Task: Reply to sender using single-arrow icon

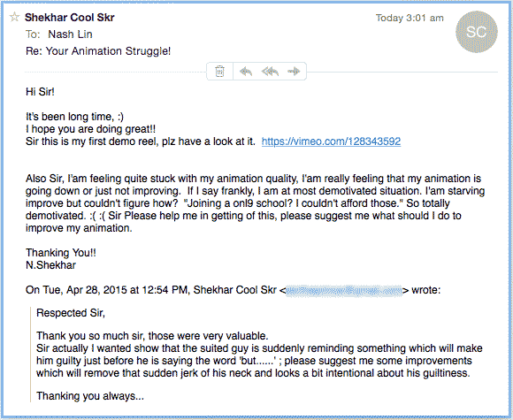Action: coord(246,71)
